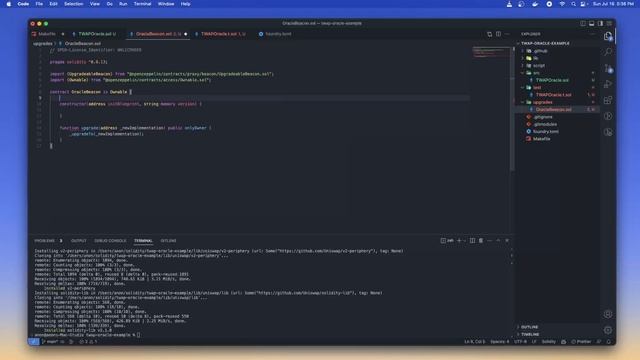Viewport: 640px width, 360px height.
Task: Collapse the upgrades folder in Explorer
Action: (x=542, y=102)
